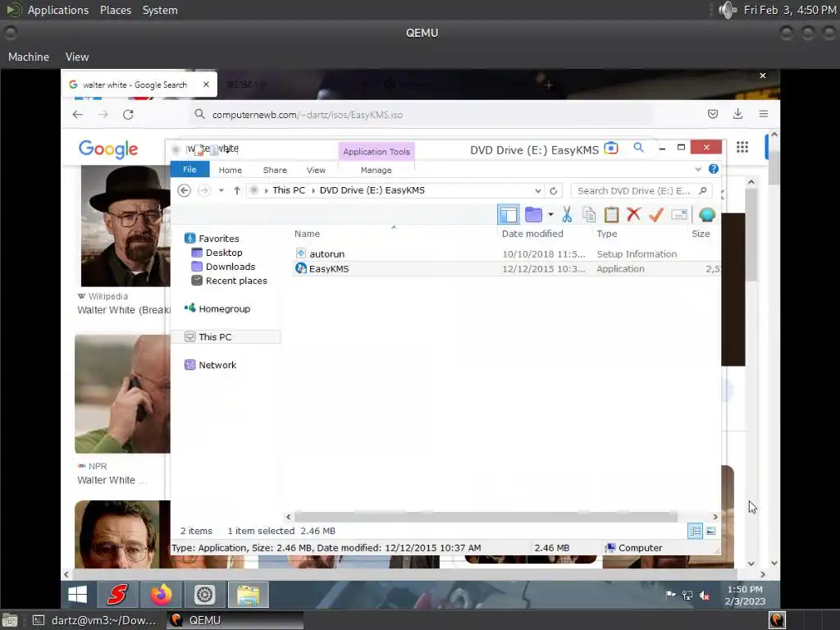Click the Google Lens camera icon
Viewport: 840px width, 630px height.
click(x=610, y=148)
